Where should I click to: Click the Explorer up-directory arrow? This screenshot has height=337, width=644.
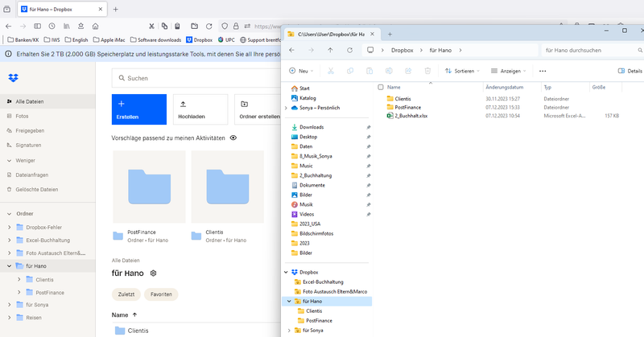[330, 50]
